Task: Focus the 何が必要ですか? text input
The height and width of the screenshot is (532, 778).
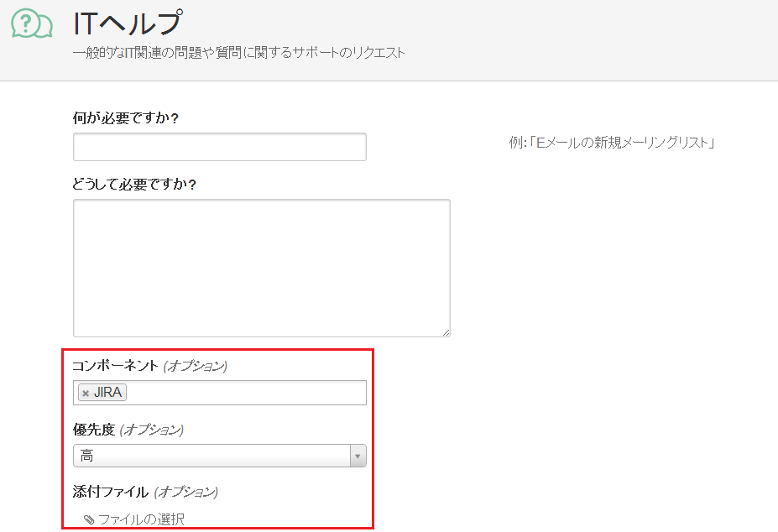Action: pos(220,147)
